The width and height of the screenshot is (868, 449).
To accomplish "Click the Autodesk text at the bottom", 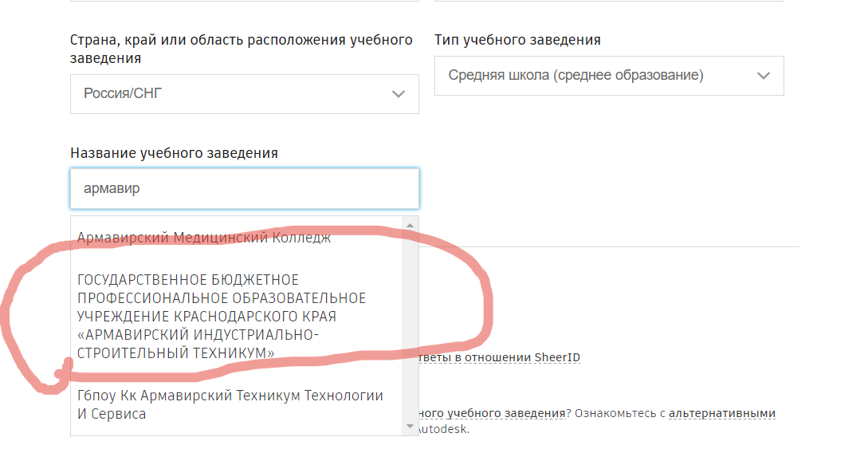I will click(445, 429).
